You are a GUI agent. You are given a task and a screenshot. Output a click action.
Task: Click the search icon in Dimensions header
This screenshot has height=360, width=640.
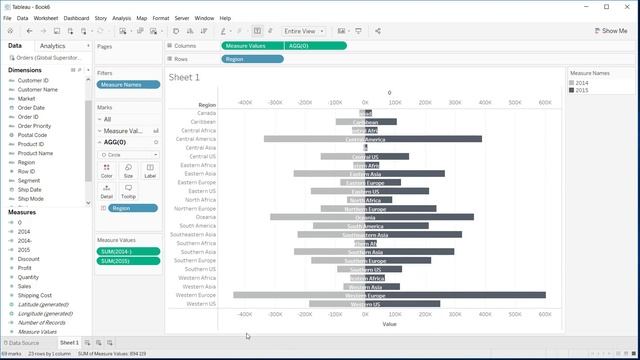click(80, 70)
